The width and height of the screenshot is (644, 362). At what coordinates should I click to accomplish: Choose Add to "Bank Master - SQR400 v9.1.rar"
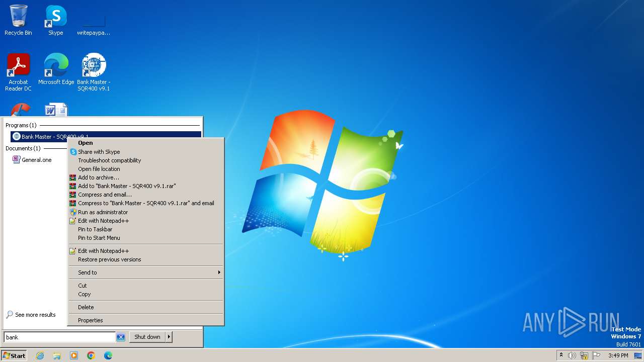click(146, 186)
